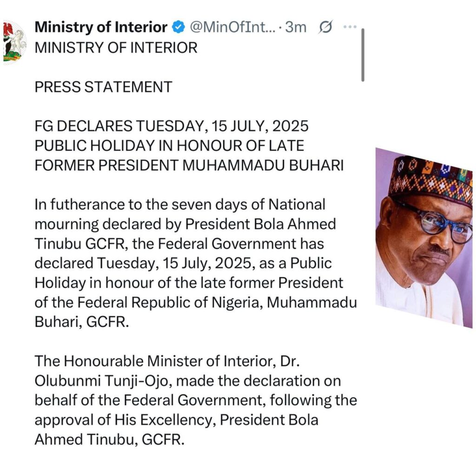Open the three-dot more options menu

point(350,27)
